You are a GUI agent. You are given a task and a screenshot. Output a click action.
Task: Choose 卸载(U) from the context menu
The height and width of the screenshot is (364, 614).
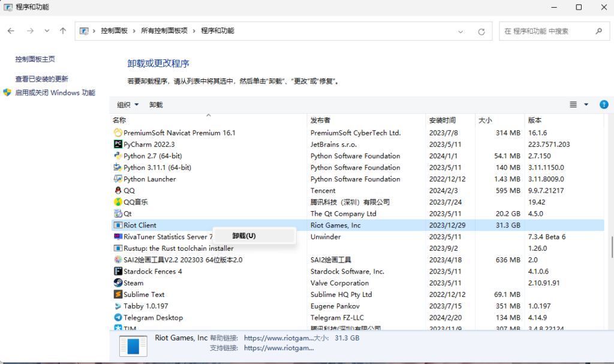tap(244, 236)
